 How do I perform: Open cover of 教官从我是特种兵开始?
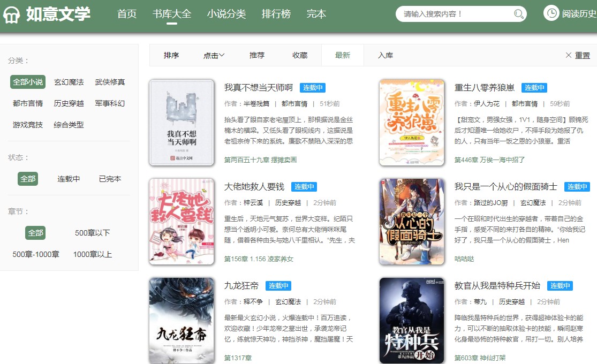pos(412,321)
